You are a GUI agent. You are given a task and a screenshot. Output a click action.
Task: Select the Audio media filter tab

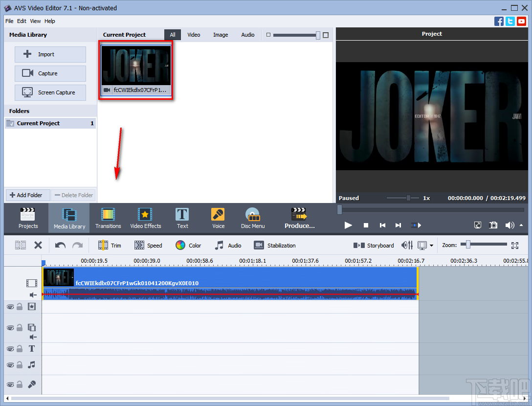[248, 35]
